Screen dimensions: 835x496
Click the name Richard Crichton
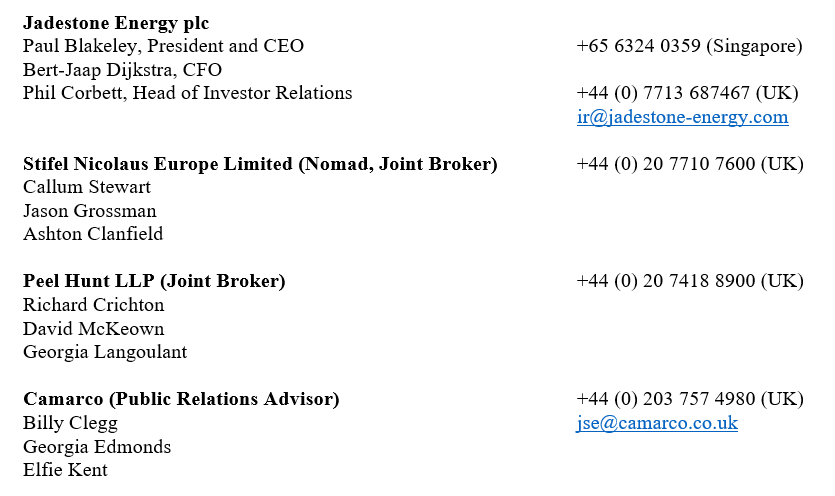pyautogui.click(x=93, y=305)
